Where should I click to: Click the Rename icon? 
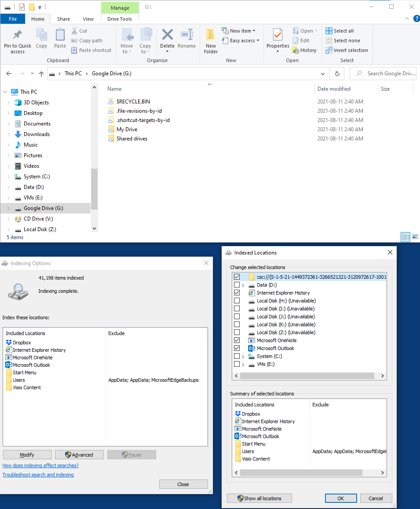[x=187, y=34]
